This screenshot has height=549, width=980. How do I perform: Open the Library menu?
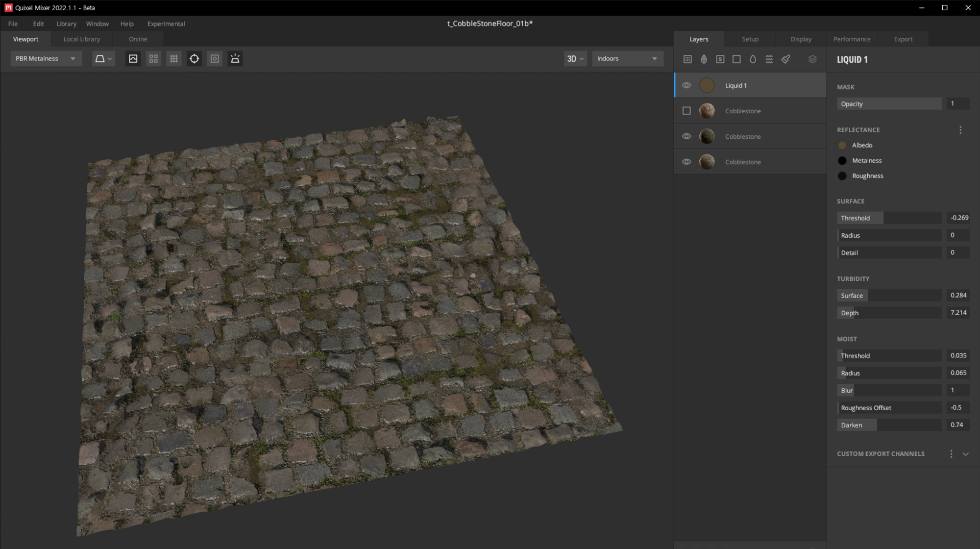tap(66, 24)
